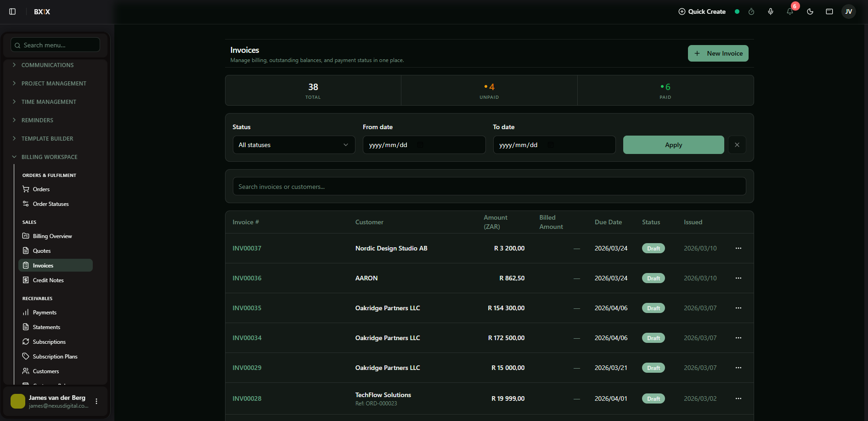Screen dimensions: 868x421
Task: Click the fullscreen window icon in top bar
Action: (x=829, y=11)
